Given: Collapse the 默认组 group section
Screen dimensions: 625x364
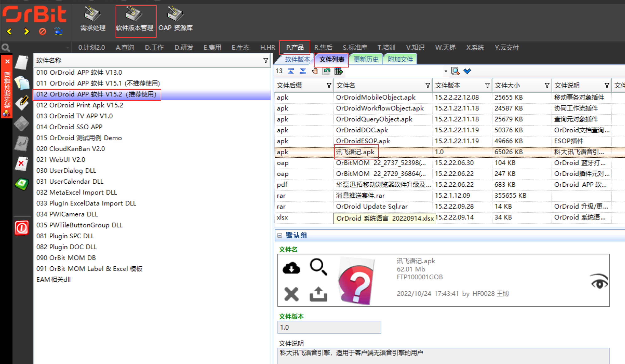Looking at the screenshot, I should tap(280, 235).
